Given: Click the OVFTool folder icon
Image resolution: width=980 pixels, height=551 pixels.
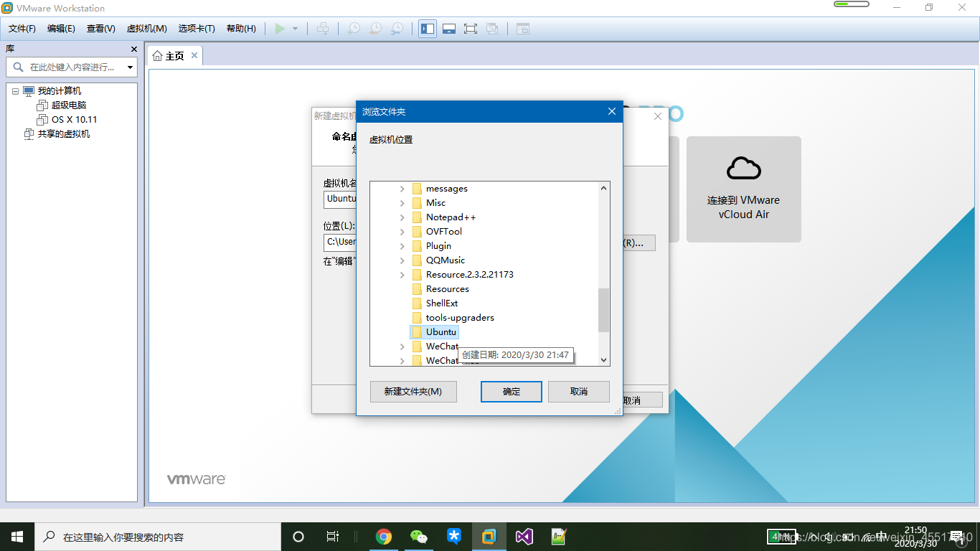Looking at the screenshot, I should pyautogui.click(x=417, y=232).
